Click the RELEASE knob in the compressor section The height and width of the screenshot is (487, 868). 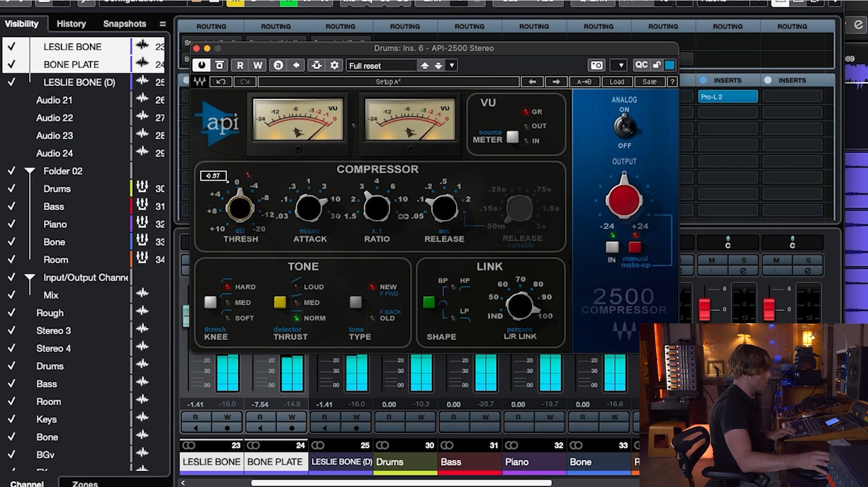point(444,209)
